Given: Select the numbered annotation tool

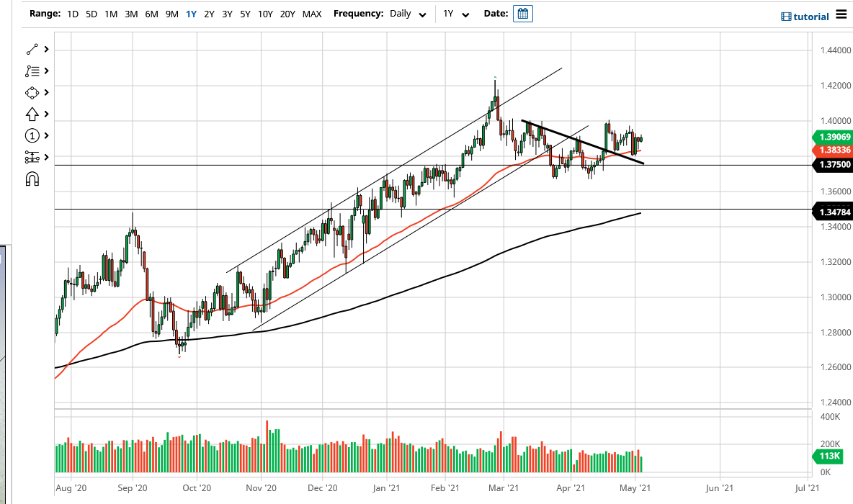Looking at the screenshot, I should (x=32, y=135).
